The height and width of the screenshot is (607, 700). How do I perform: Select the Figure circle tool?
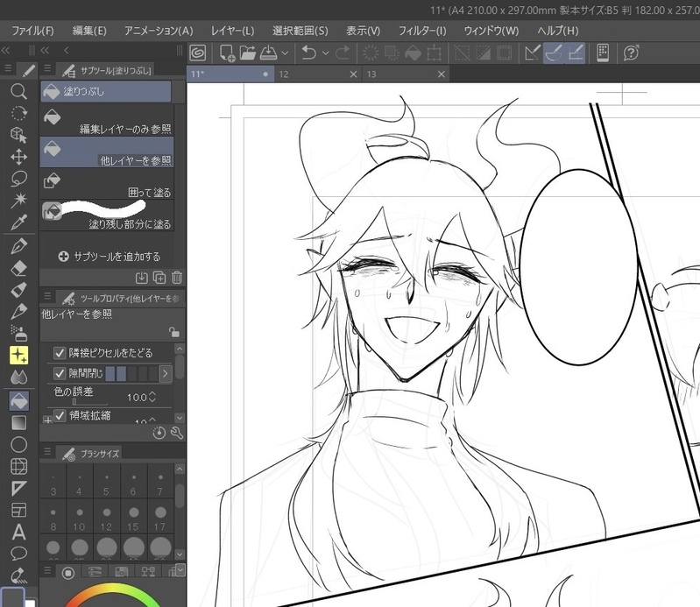[18, 445]
